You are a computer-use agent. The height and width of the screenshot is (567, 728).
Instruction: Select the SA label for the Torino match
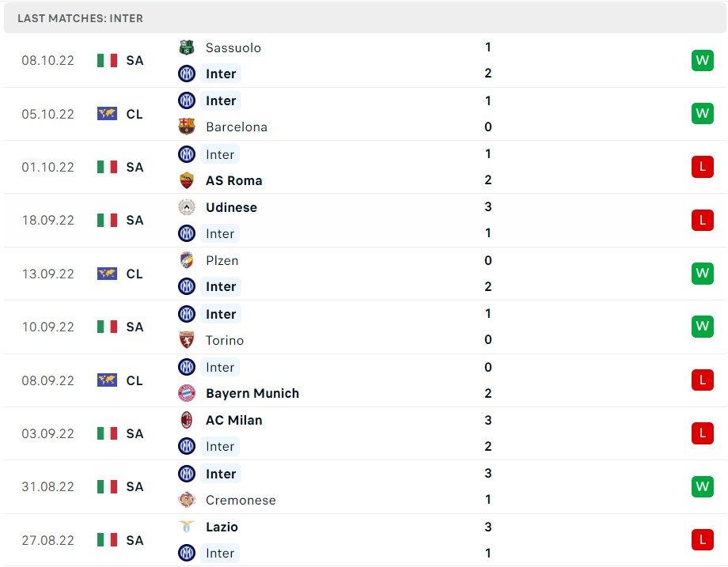pos(135,327)
